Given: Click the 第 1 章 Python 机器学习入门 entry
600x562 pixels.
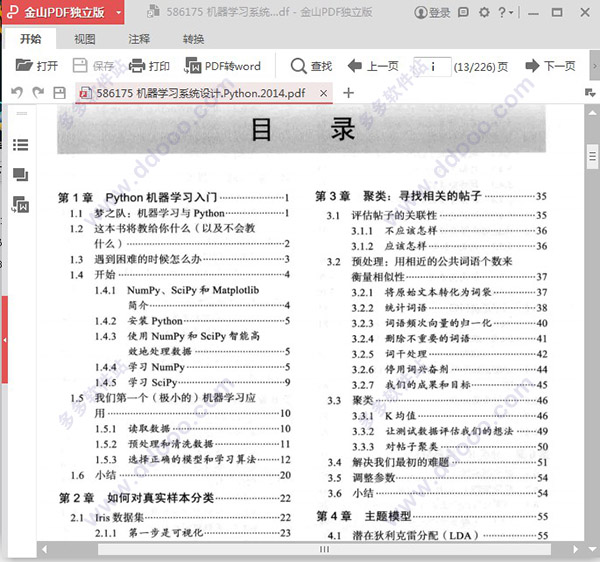Looking at the screenshot, I should (x=173, y=197).
